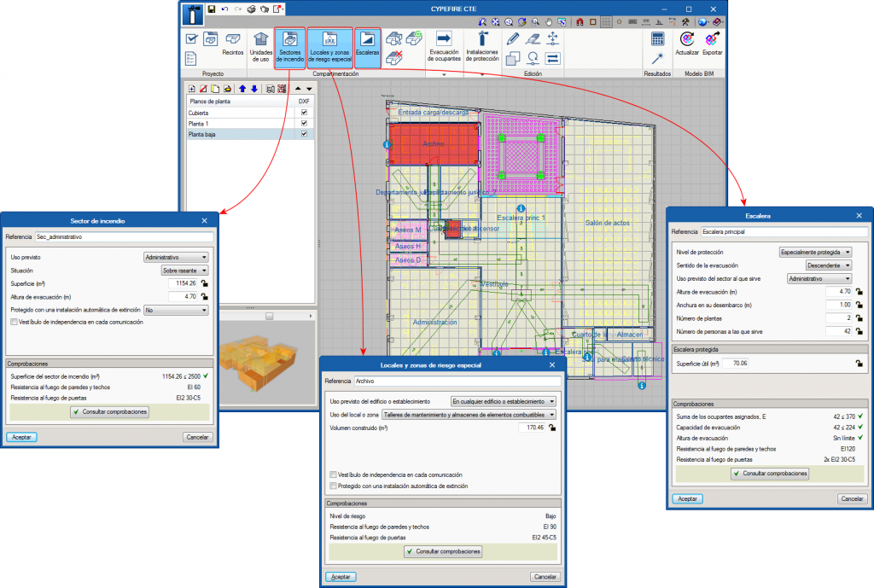Click the globe icon in top toolbar

[x=702, y=22]
